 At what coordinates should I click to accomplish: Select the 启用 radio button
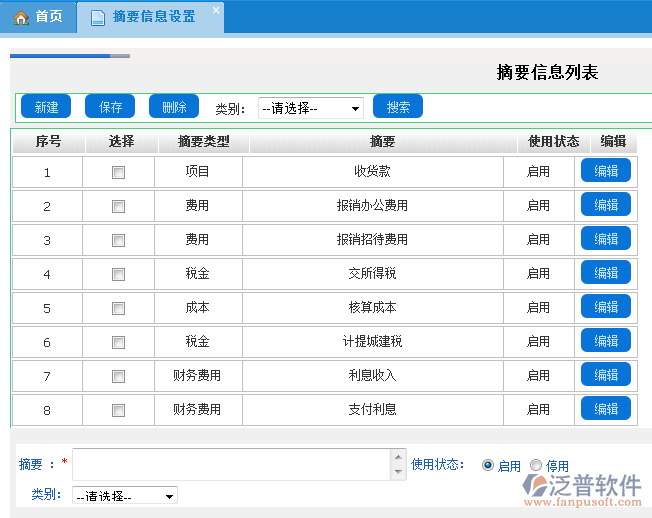[488, 465]
